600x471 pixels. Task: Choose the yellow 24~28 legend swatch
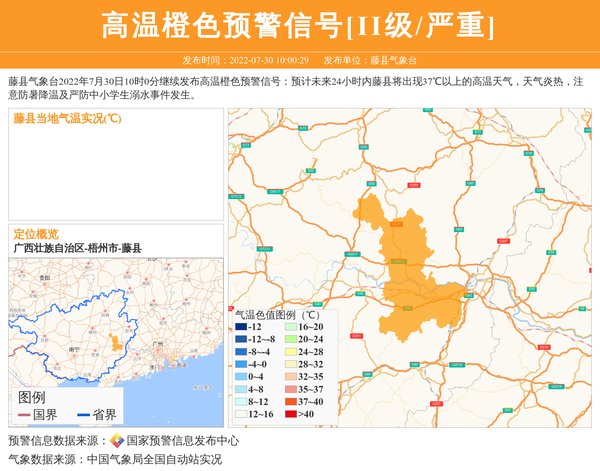[291, 352]
